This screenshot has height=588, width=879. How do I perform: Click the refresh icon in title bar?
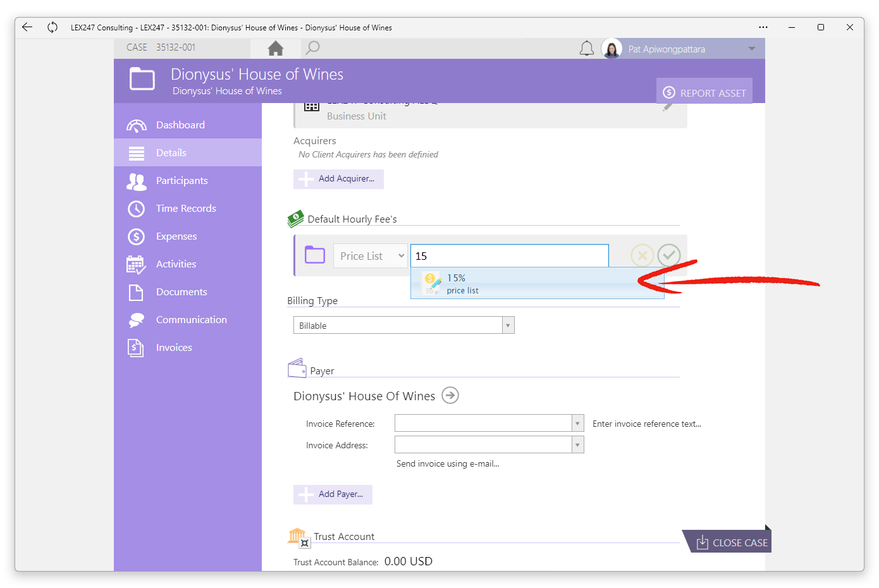click(52, 27)
